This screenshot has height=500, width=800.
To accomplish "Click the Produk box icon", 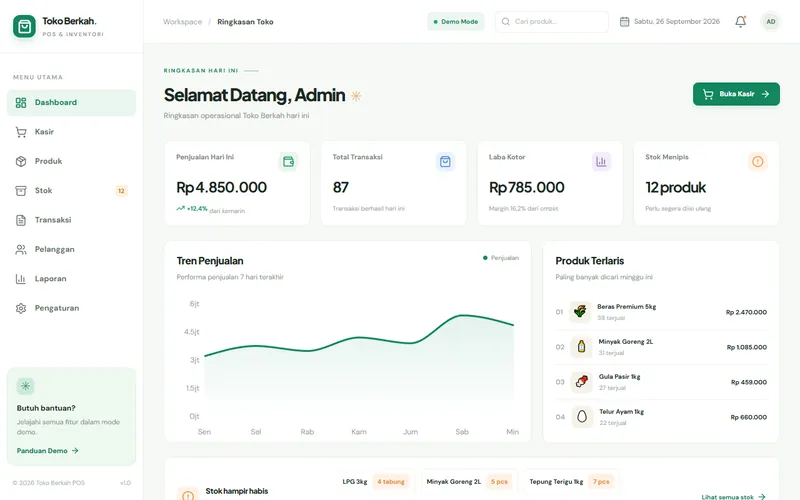I will click(21, 162).
